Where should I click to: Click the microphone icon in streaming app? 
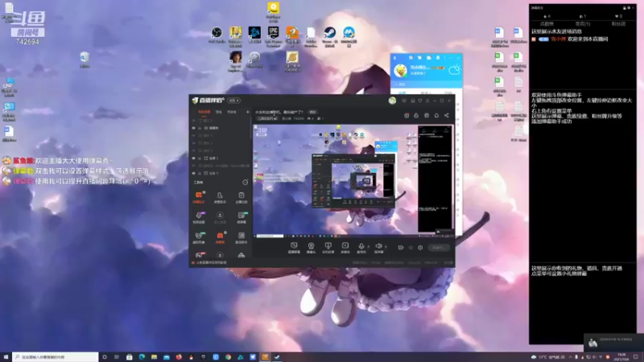click(x=361, y=246)
